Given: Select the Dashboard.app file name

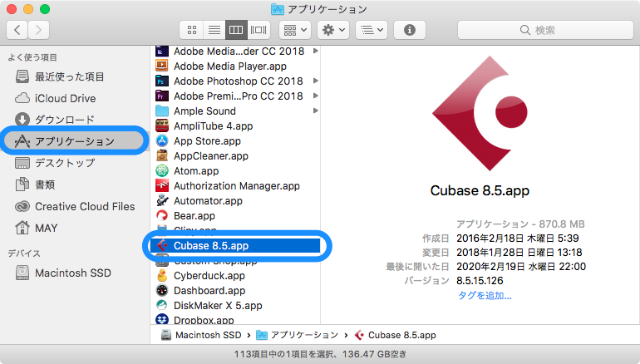Looking at the screenshot, I should coord(209,291).
